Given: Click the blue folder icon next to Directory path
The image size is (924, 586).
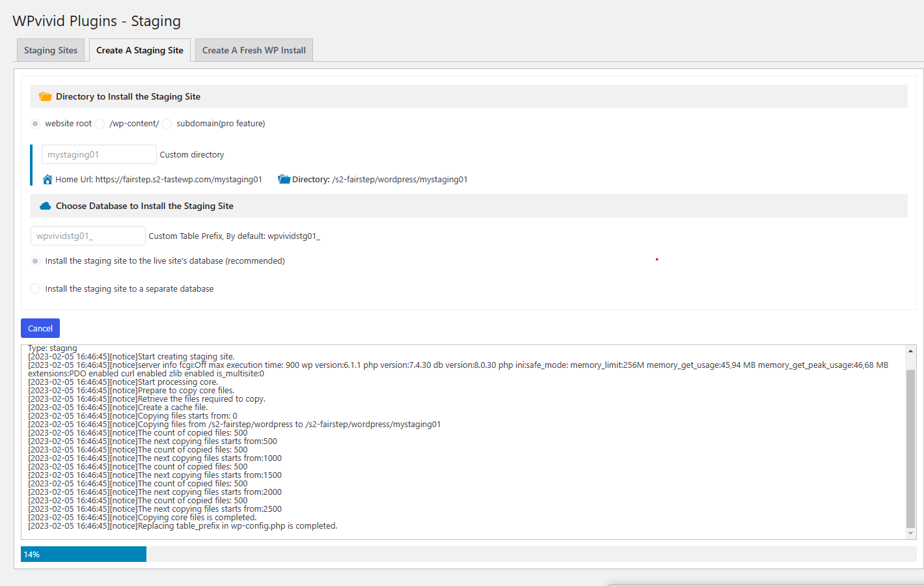Looking at the screenshot, I should (284, 180).
